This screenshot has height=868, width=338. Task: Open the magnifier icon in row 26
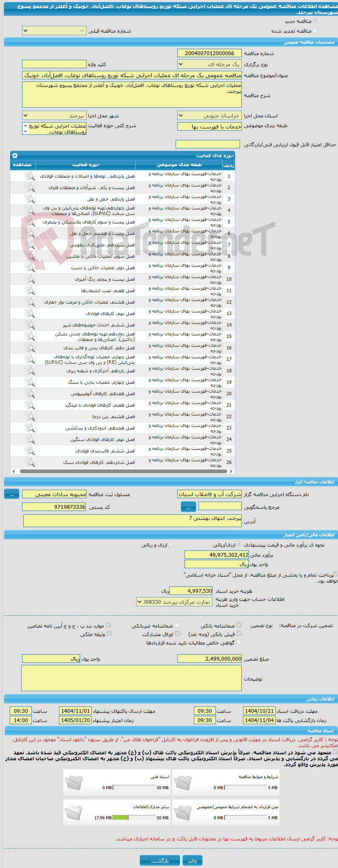click(30, 462)
